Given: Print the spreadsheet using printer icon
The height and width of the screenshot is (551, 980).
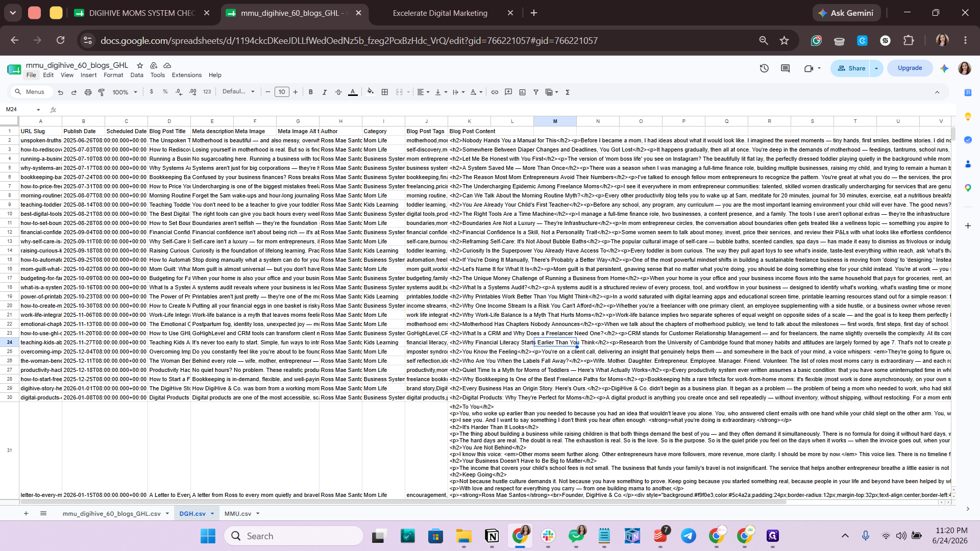Looking at the screenshot, I should pos(88,92).
